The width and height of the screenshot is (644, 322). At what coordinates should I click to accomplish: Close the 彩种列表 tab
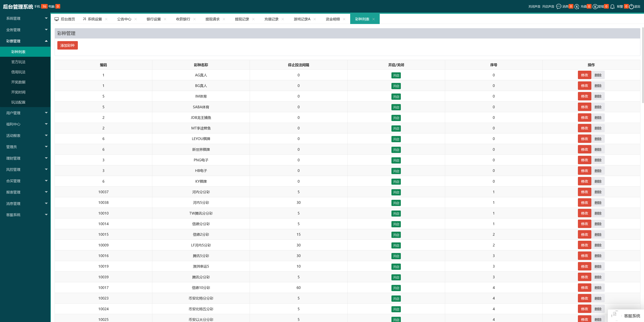[x=373, y=19]
